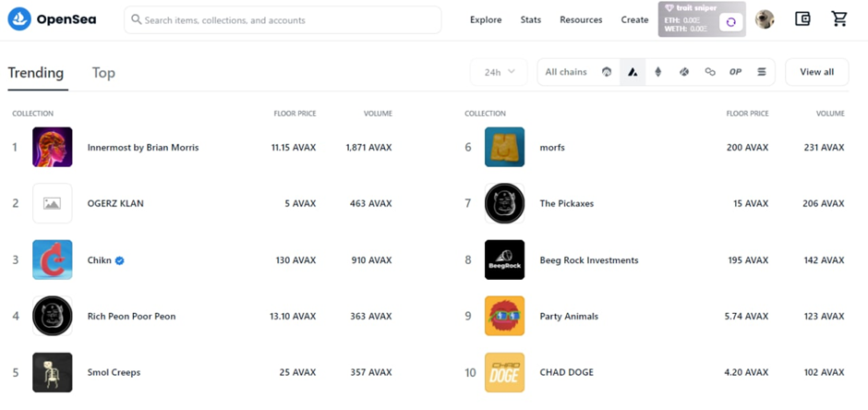Viewport: 868px width, 410px height.
Task: Open Innermost by Brian Morris collection link
Action: [x=143, y=148]
